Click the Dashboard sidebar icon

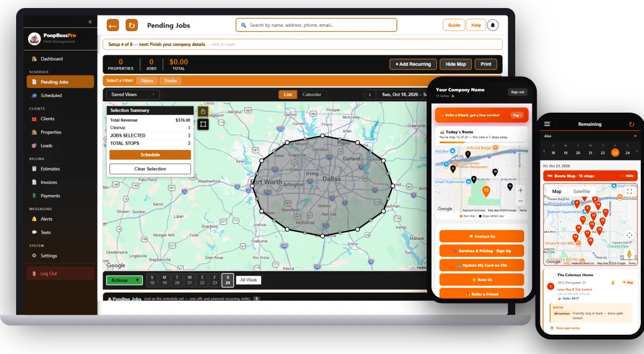[x=34, y=59]
